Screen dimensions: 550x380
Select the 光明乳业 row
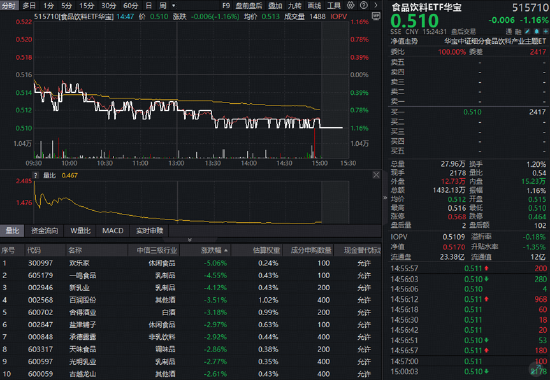coord(190,361)
